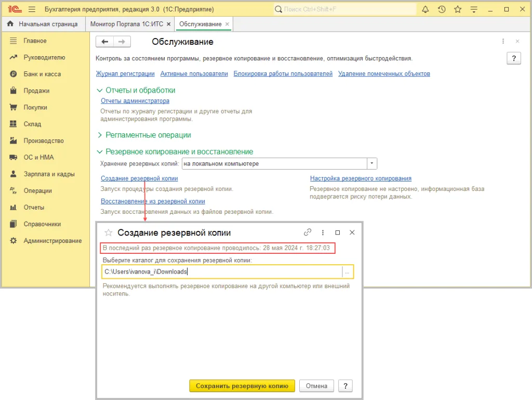532x400 pixels.
Task: Browse for folder with ellipsis button
Action: (x=348, y=272)
